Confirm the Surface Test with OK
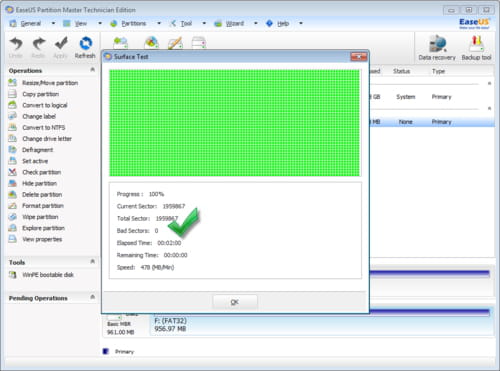Viewport: 500px width, 371px height. click(235, 302)
